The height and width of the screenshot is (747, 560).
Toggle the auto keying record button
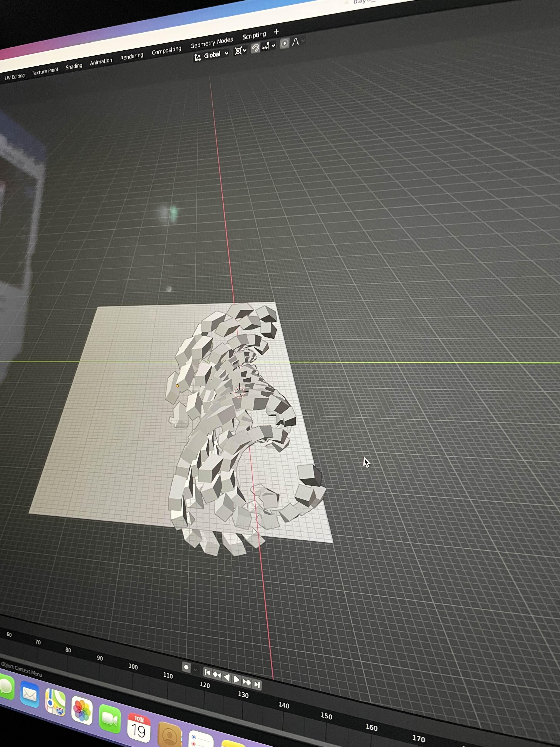click(x=186, y=667)
